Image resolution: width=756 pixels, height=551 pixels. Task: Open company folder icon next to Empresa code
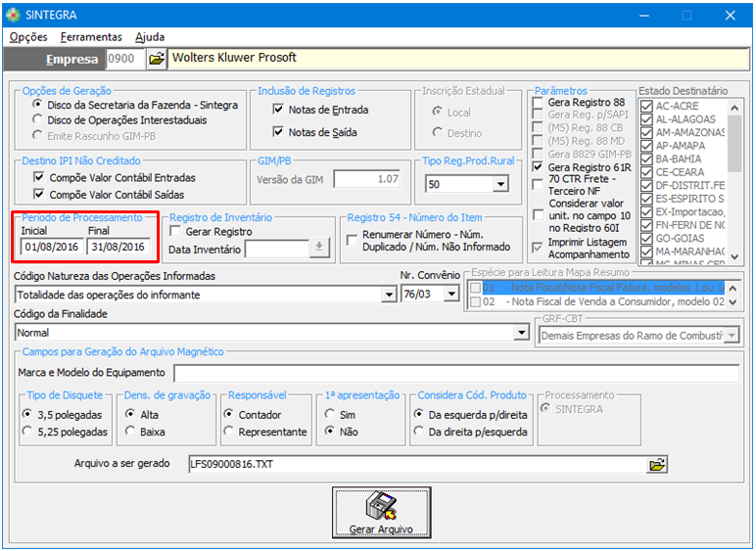click(x=157, y=60)
